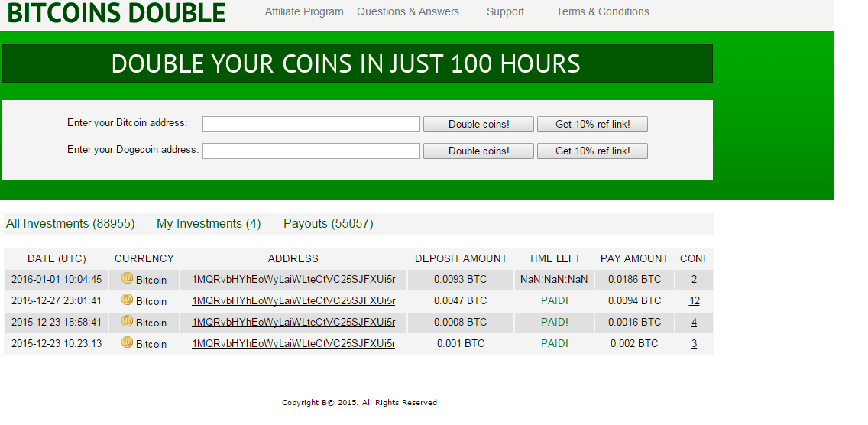
Task: Click the TIME LEFT column header
Action: click(x=555, y=259)
